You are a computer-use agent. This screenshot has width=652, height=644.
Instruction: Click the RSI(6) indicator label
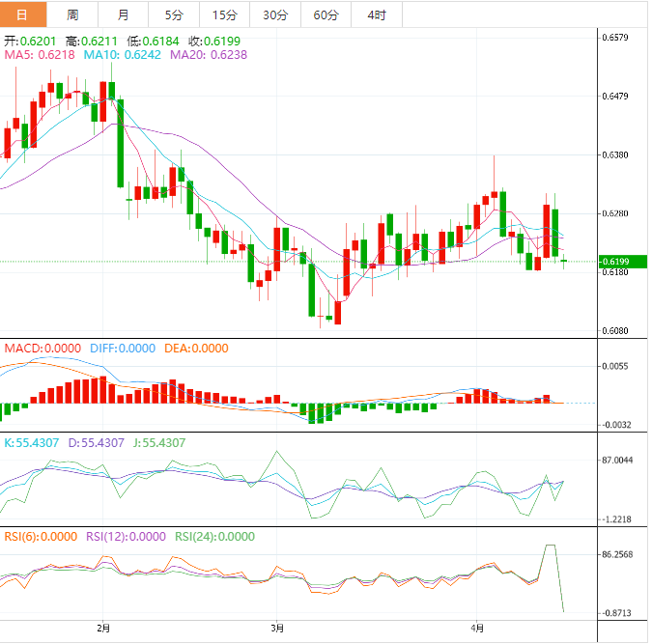(41, 537)
